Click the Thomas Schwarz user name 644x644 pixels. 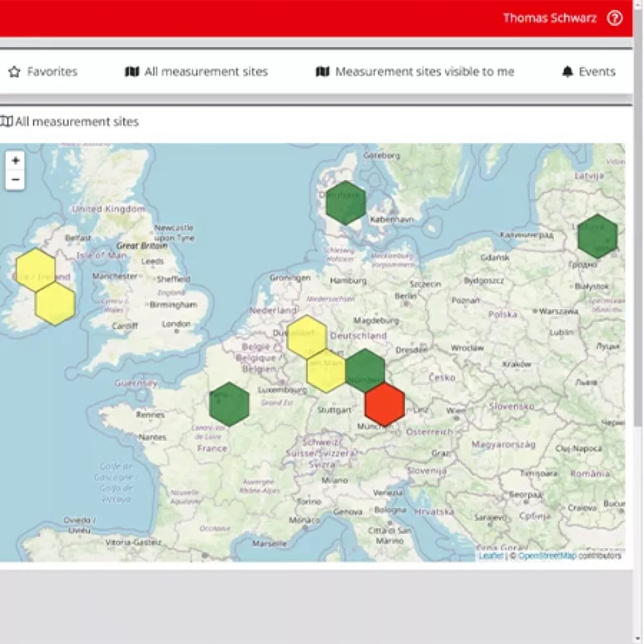pos(550,18)
